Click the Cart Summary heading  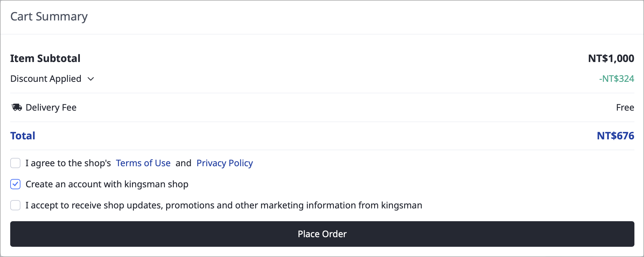click(49, 17)
